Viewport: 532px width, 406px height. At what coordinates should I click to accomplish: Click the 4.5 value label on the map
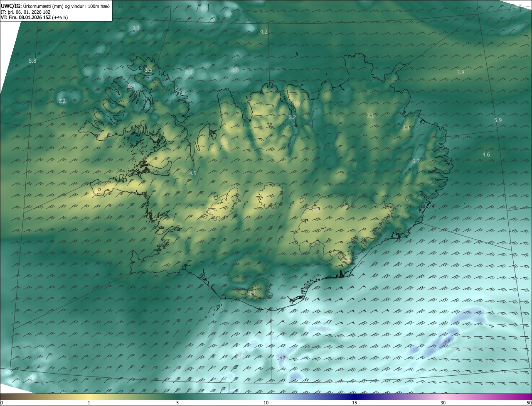tap(192, 173)
